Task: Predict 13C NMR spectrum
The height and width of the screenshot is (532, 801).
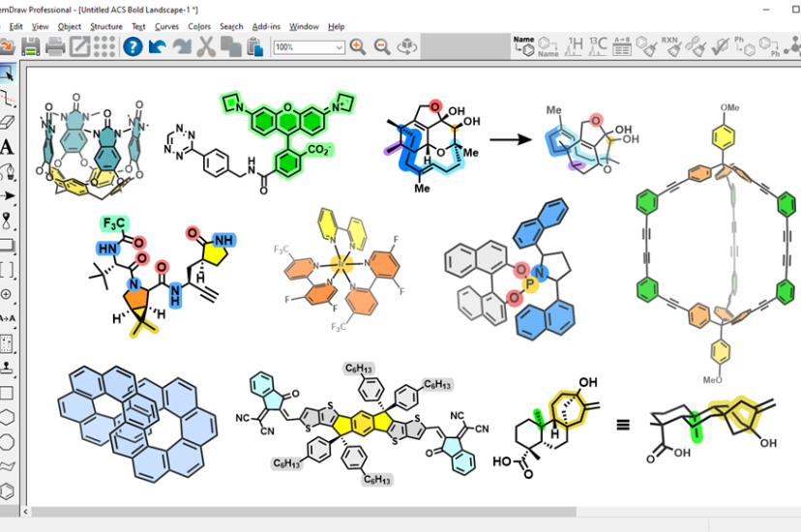Action: click(598, 46)
